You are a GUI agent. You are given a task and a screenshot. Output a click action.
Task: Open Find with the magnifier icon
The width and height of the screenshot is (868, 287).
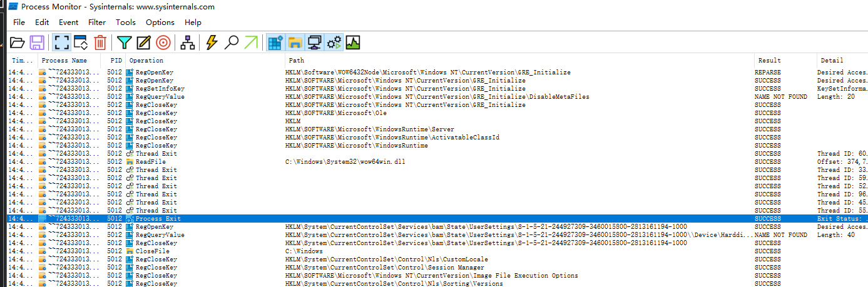pos(232,43)
